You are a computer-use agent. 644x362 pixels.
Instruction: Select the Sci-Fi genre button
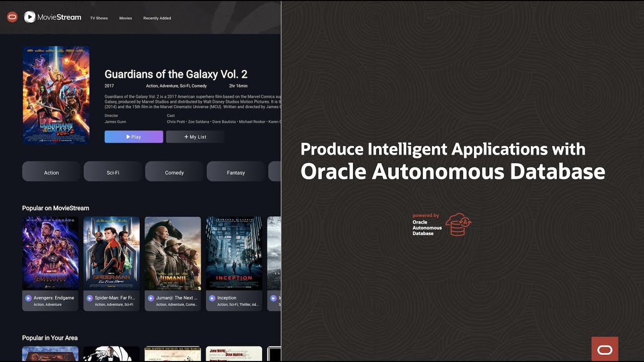point(113,172)
